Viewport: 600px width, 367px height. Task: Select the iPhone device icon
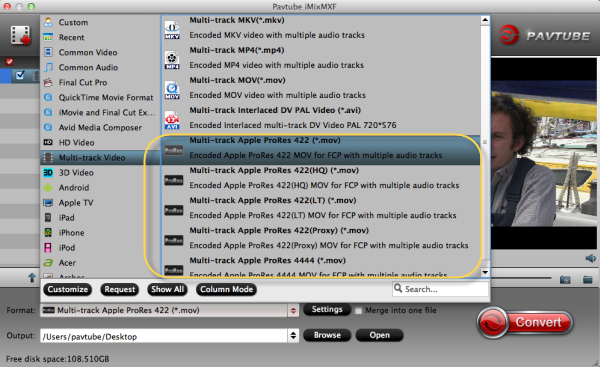[x=48, y=233]
